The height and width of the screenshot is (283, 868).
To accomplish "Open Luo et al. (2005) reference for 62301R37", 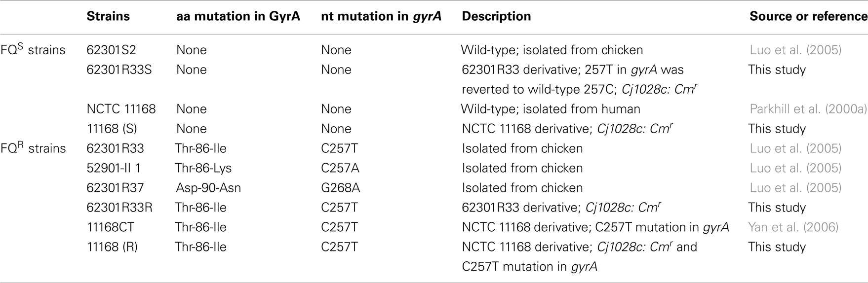I will point(795,188).
